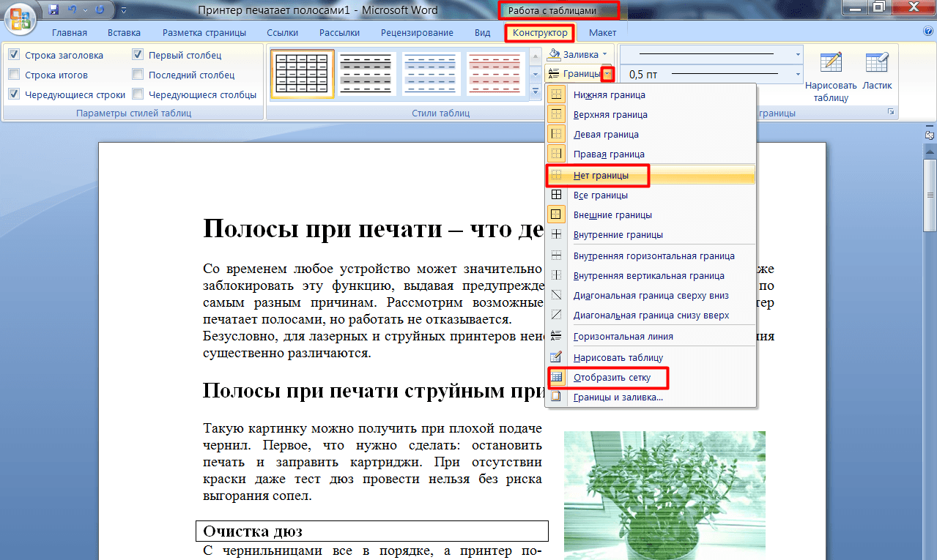Click the heading Полосы при печати струйным
This screenshot has width=937, height=560.
(x=373, y=391)
